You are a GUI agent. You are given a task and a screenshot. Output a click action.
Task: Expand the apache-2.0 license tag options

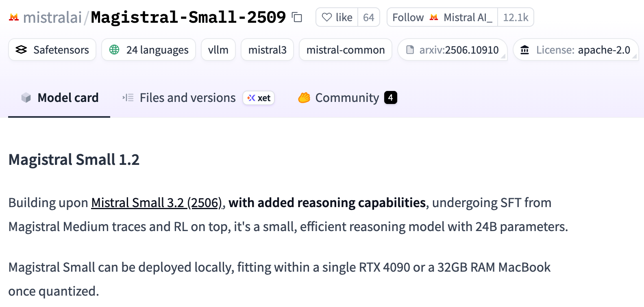[x=633, y=56]
